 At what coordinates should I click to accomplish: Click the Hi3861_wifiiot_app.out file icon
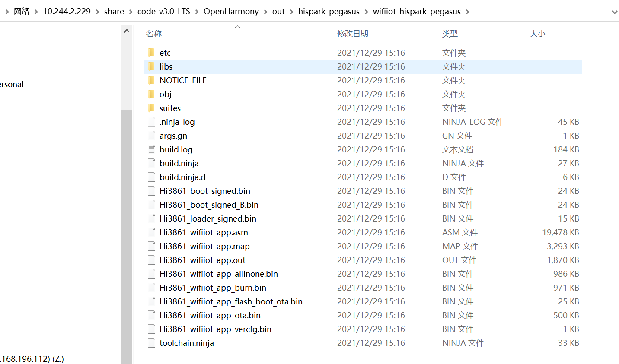pyautogui.click(x=151, y=260)
